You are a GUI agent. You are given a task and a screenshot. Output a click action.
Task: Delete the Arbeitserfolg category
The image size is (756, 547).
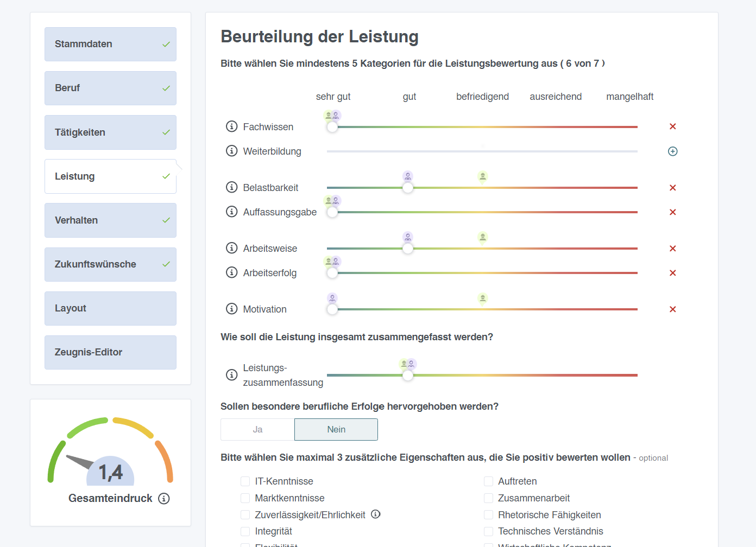tap(672, 273)
